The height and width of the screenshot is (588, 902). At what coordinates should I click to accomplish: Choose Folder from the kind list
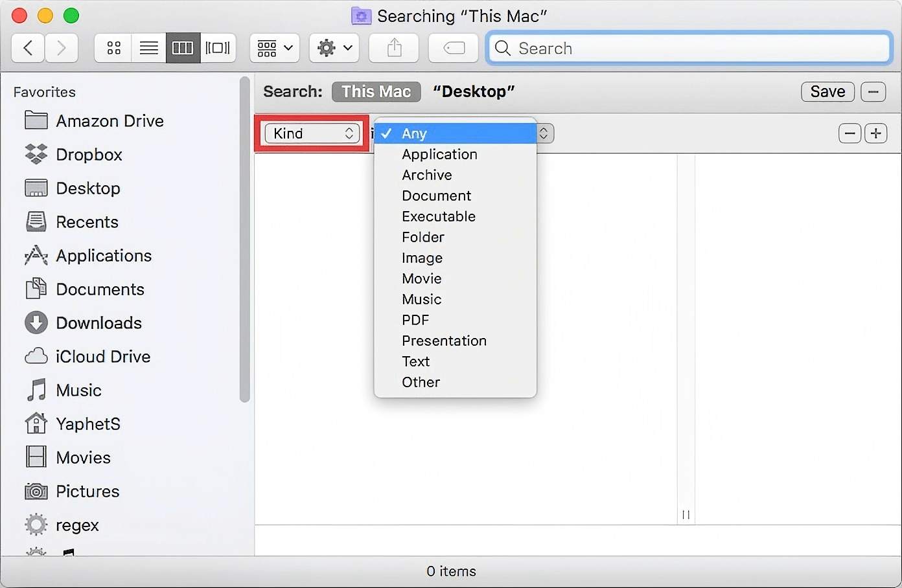422,237
